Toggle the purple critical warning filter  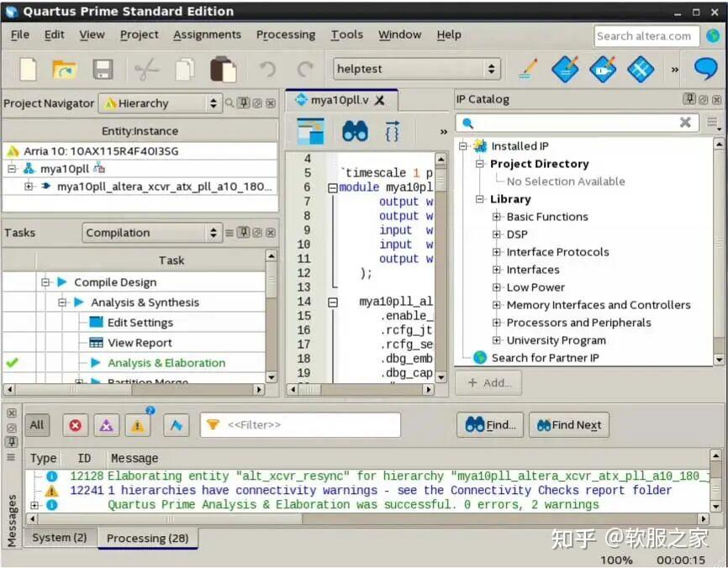click(106, 425)
